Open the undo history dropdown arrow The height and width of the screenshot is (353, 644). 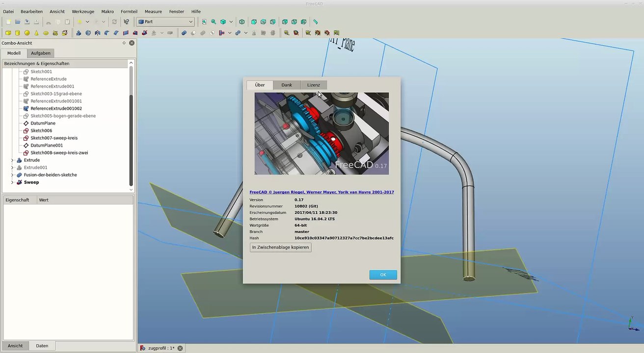point(87,22)
